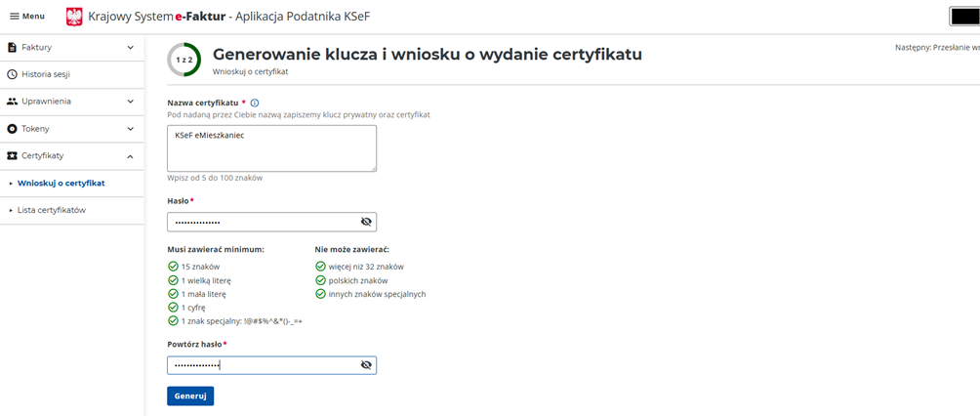Open Lista certyfikatów menu item

pos(52,210)
